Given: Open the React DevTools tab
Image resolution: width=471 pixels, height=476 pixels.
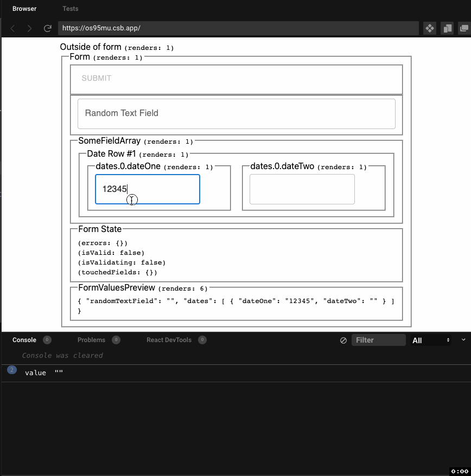Looking at the screenshot, I should tap(169, 340).
